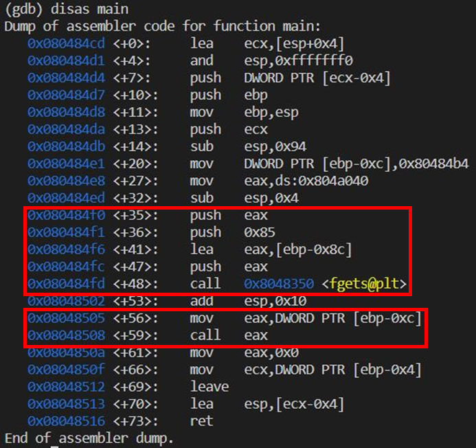476x448 pixels.
Task: Click 'ebp' operand of push at <+10>
Action: (256, 96)
